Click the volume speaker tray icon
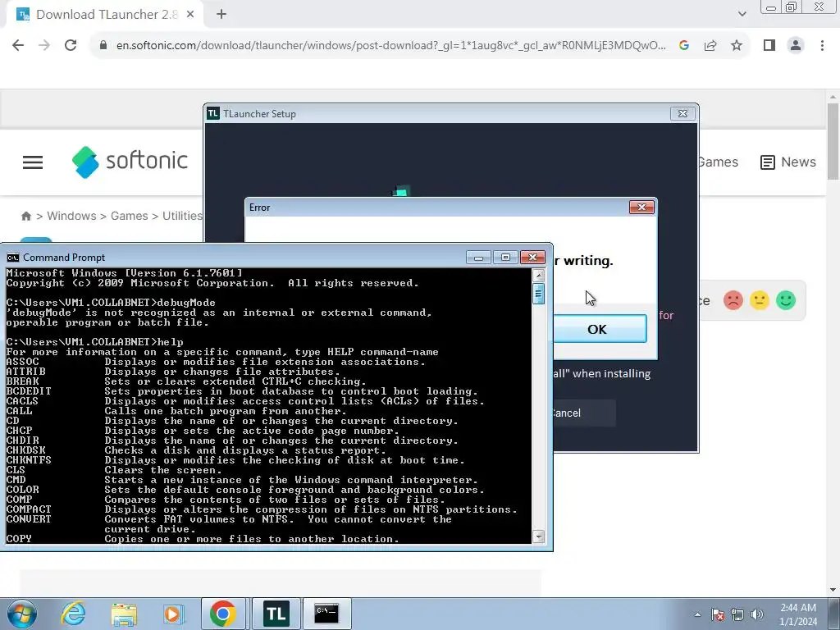The image size is (840, 630). (757, 614)
